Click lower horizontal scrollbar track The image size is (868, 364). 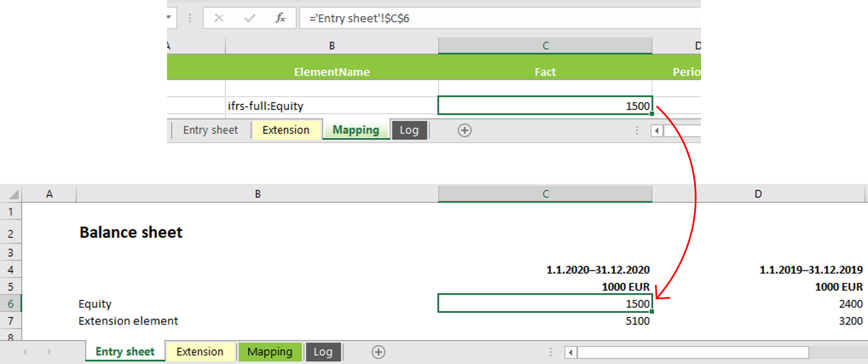[692, 353]
